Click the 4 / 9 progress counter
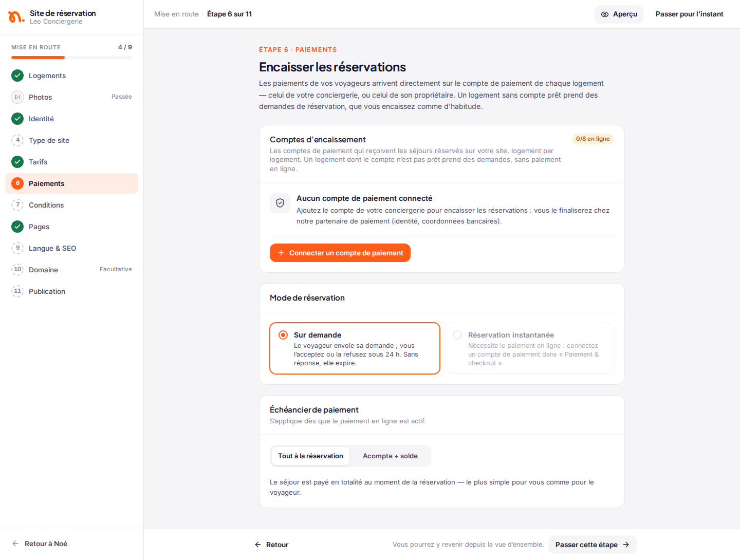Screen dimensions: 740x560 pos(125,47)
